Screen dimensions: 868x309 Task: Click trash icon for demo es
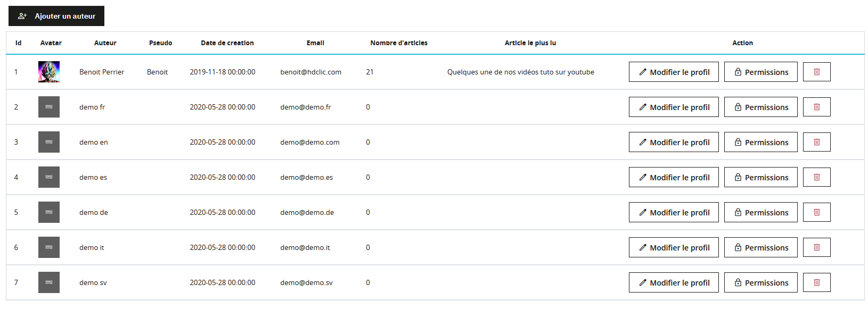coord(817,177)
